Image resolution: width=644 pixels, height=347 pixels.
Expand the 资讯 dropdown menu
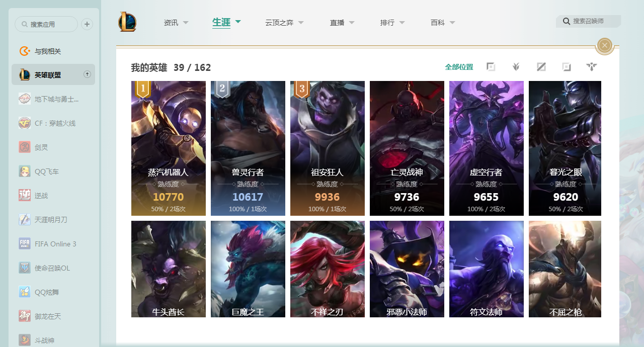[x=186, y=23]
